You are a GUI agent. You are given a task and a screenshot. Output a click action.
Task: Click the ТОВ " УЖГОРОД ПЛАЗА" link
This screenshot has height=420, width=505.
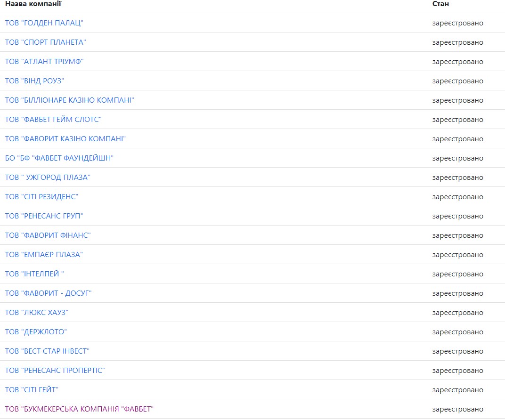coord(48,178)
